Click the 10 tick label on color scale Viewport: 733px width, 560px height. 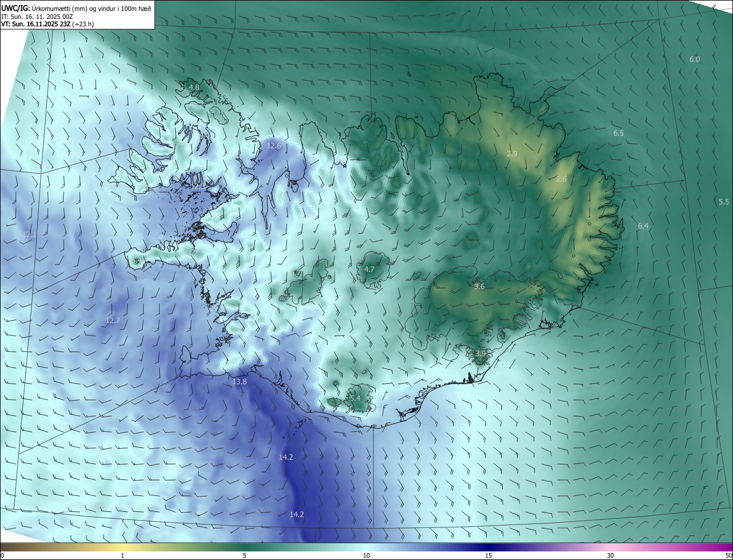tap(366, 555)
